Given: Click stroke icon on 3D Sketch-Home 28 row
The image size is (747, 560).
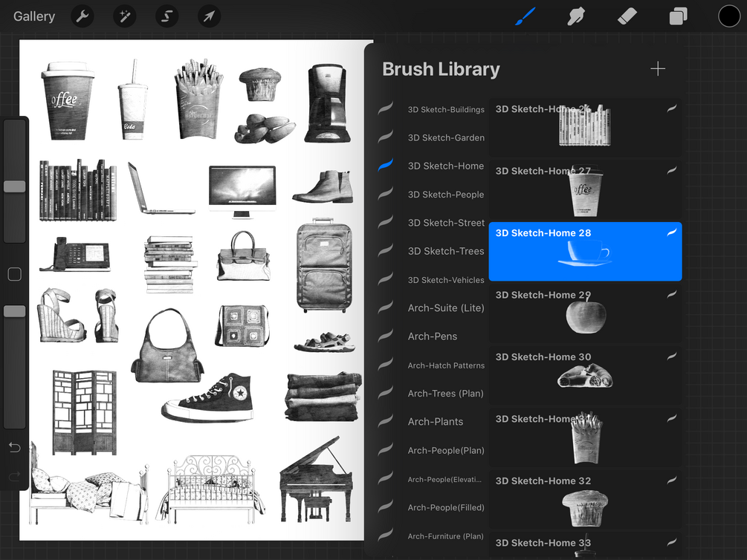Looking at the screenshot, I should pos(672,232).
